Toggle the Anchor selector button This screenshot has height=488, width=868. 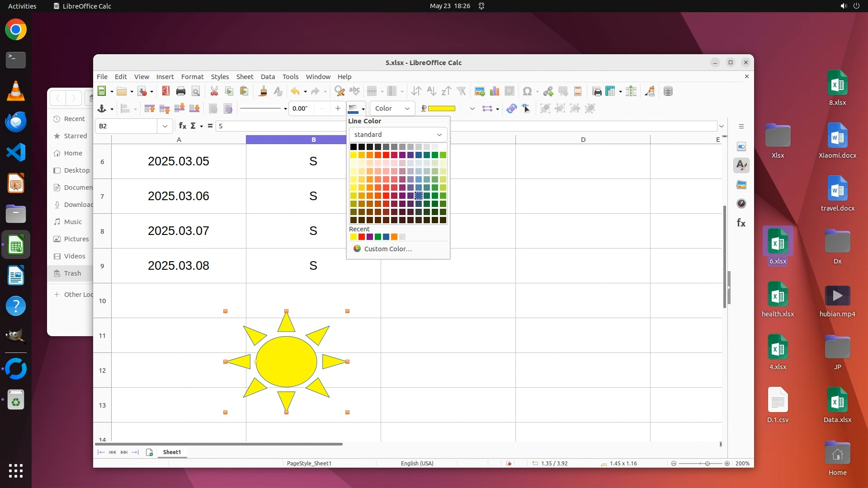coord(102,108)
